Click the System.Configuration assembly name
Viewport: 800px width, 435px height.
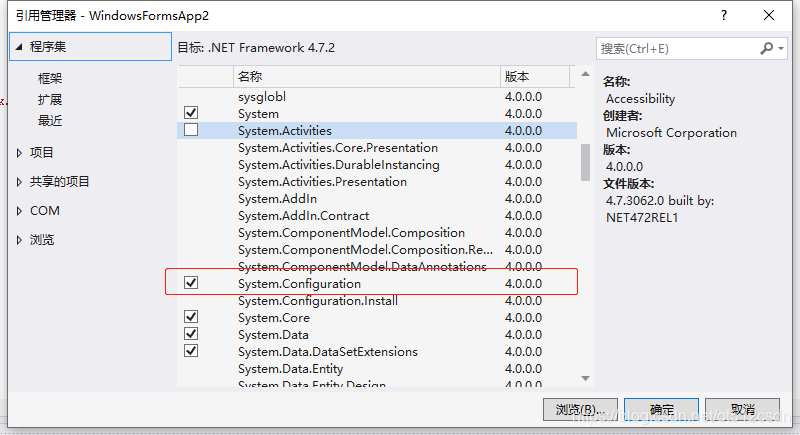click(299, 284)
